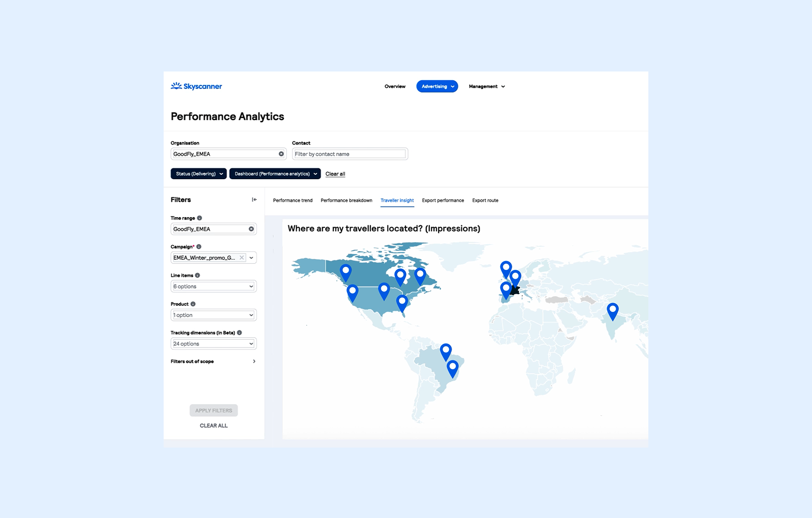The height and width of the screenshot is (518, 812).
Task: Click the Line items info icon
Action: coord(197,276)
